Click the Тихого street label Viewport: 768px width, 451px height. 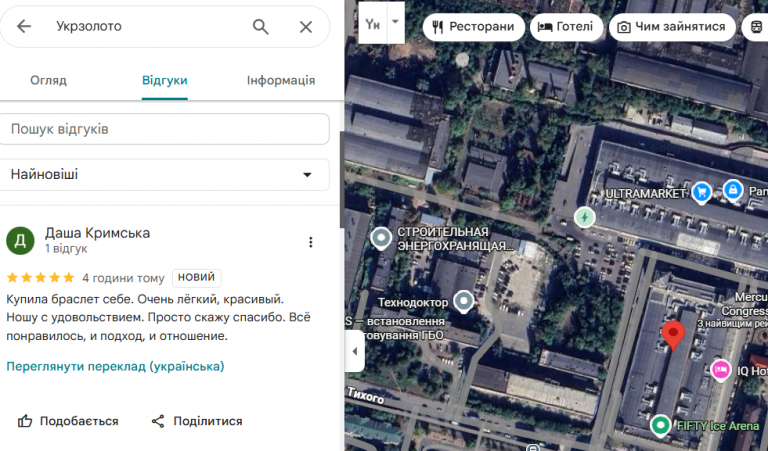click(x=366, y=396)
